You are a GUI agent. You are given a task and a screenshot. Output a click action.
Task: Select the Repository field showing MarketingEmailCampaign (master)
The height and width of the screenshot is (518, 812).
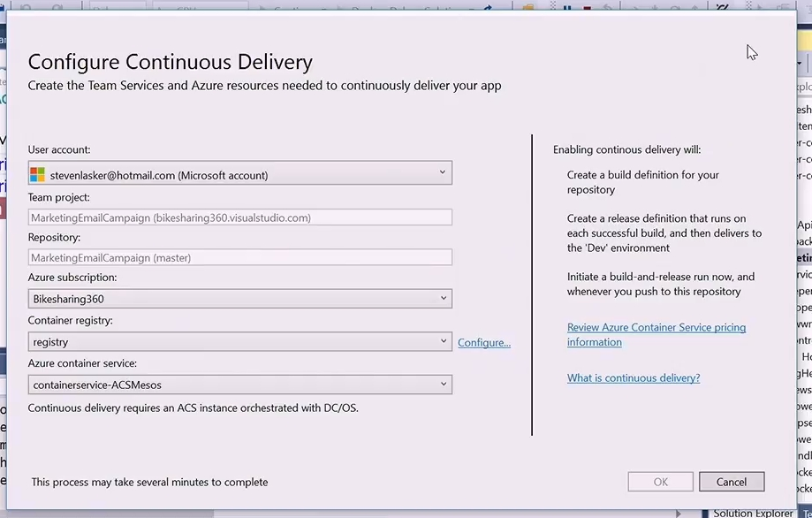[239, 258]
